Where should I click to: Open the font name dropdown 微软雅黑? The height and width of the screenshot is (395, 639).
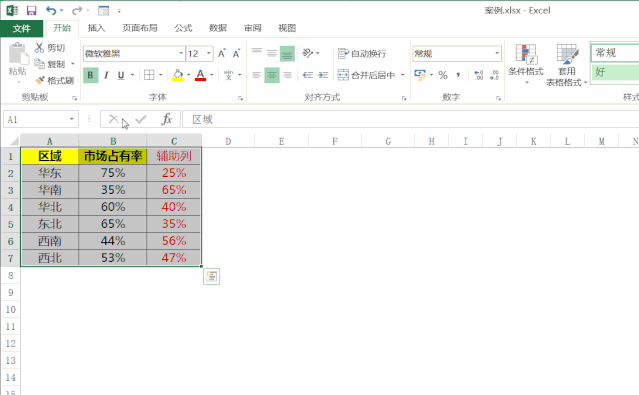[x=181, y=53]
